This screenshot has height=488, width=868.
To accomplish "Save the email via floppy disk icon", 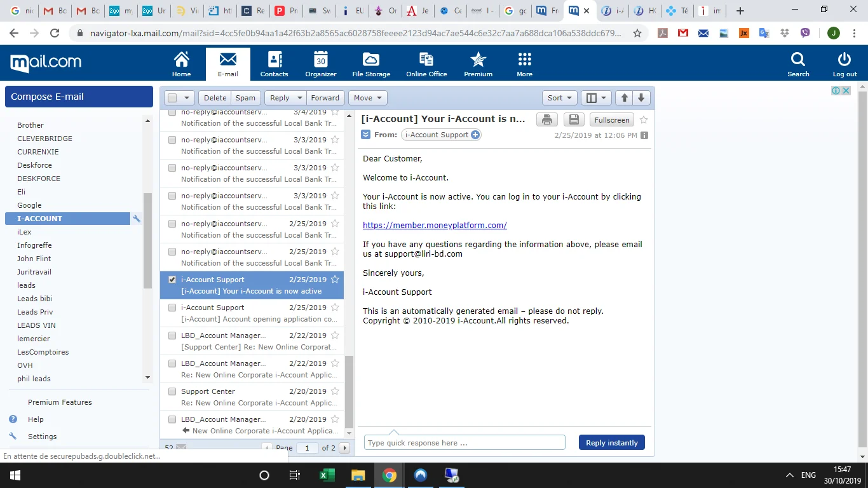I will [574, 119].
